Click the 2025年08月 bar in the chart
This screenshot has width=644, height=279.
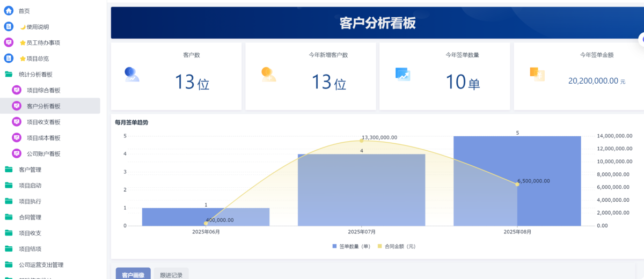517,181
